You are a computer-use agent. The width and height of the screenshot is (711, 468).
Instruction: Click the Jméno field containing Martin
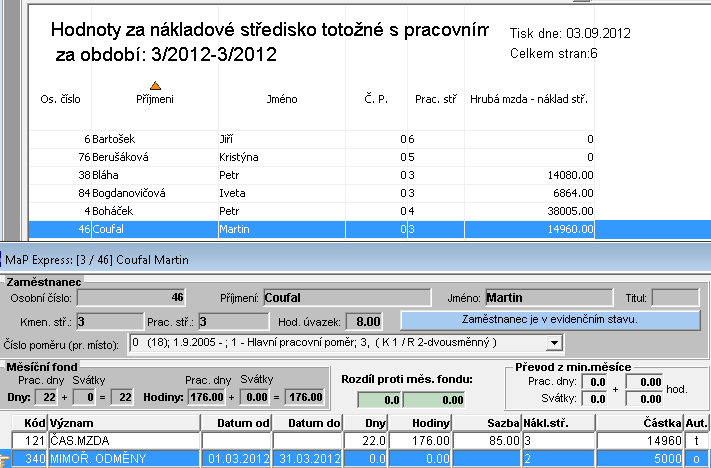tap(549, 297)
